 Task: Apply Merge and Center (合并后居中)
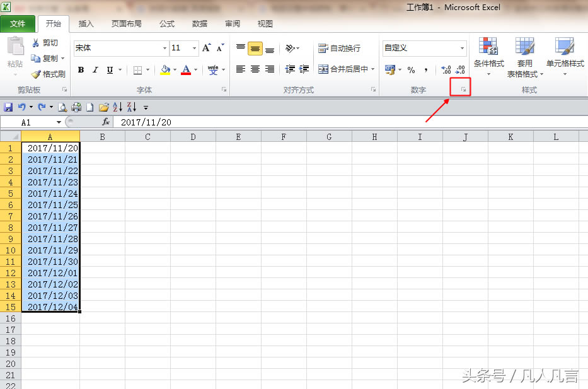tap(343, 69)
